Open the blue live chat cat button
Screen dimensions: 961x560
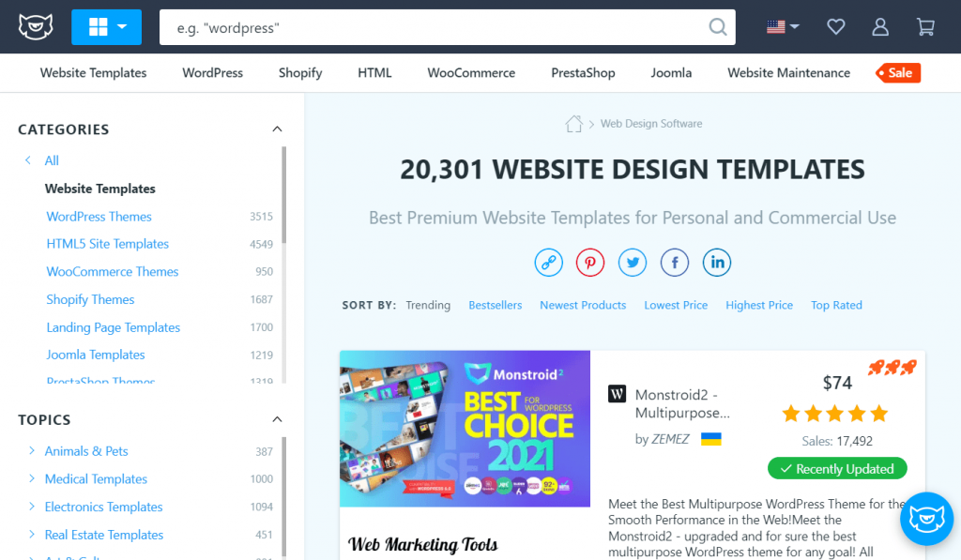(926, 519)
